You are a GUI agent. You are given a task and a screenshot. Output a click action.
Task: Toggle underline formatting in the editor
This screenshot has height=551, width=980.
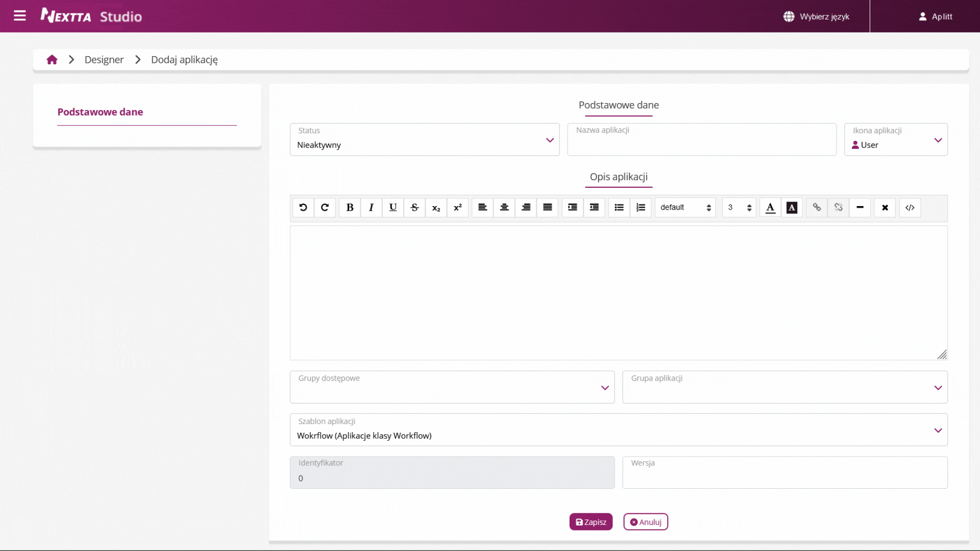coord(393,208)
